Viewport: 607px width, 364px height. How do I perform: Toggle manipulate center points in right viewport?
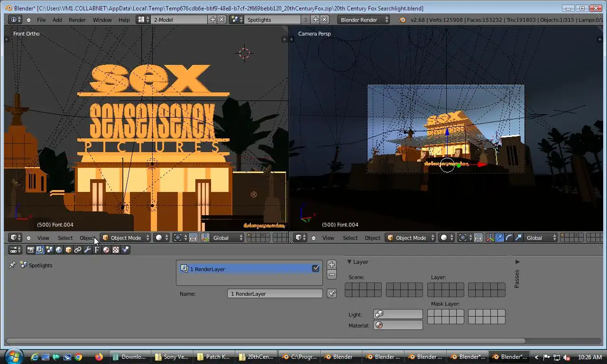pos(478,238)
